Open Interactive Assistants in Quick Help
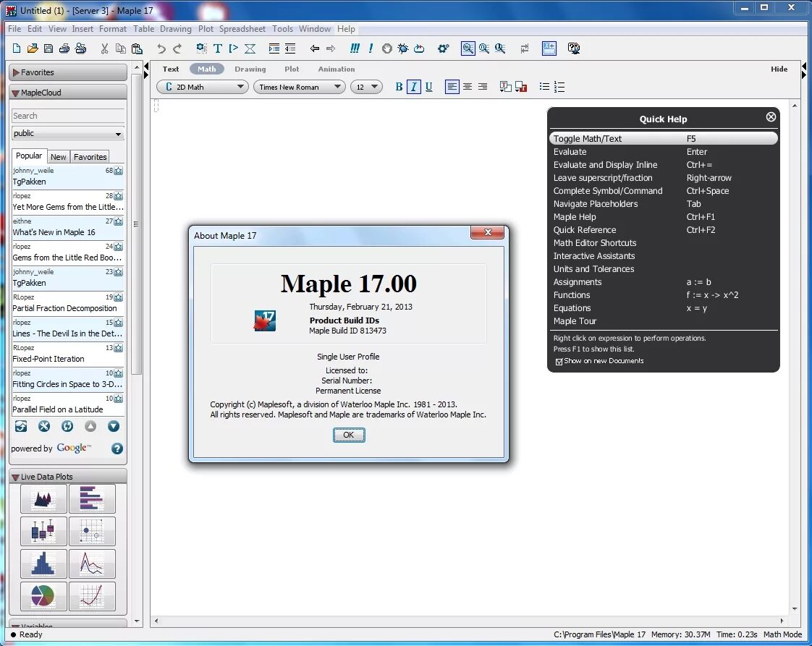The height and width of the screenshot is (646, 812). tap(594, 255)
